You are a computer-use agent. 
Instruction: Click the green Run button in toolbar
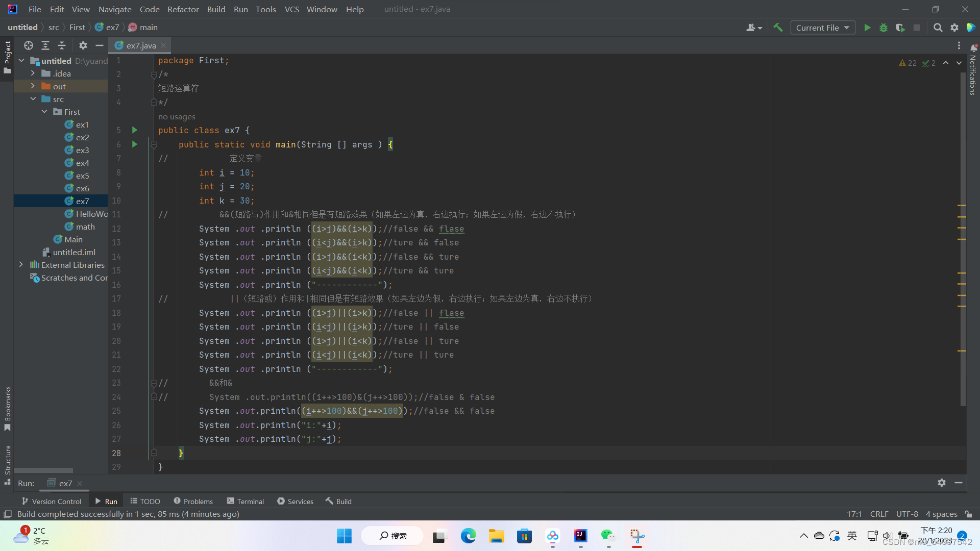(x=867, y=28)
